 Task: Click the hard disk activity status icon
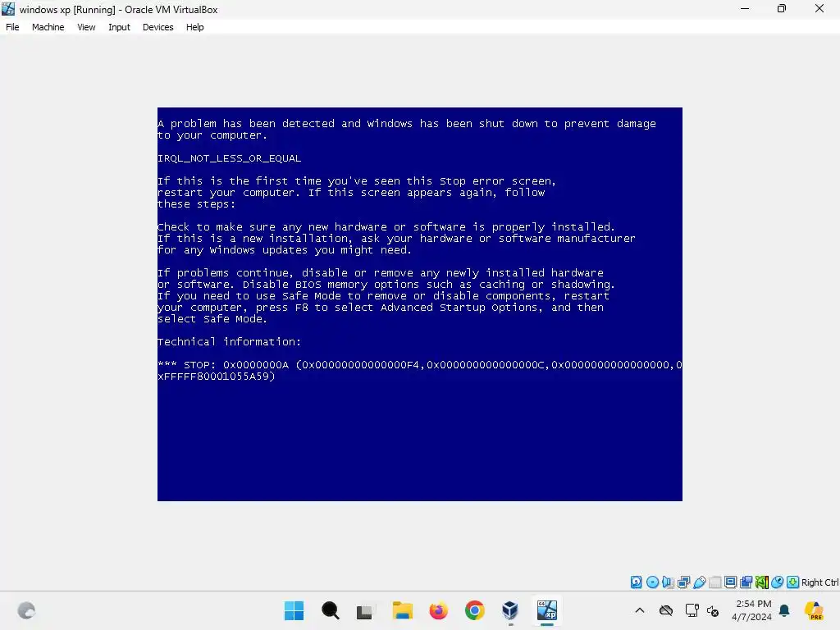636,582
